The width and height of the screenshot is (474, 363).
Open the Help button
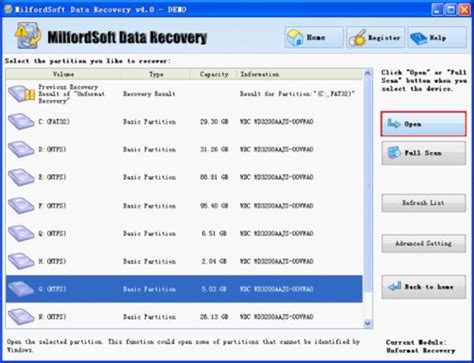[437, 37]
